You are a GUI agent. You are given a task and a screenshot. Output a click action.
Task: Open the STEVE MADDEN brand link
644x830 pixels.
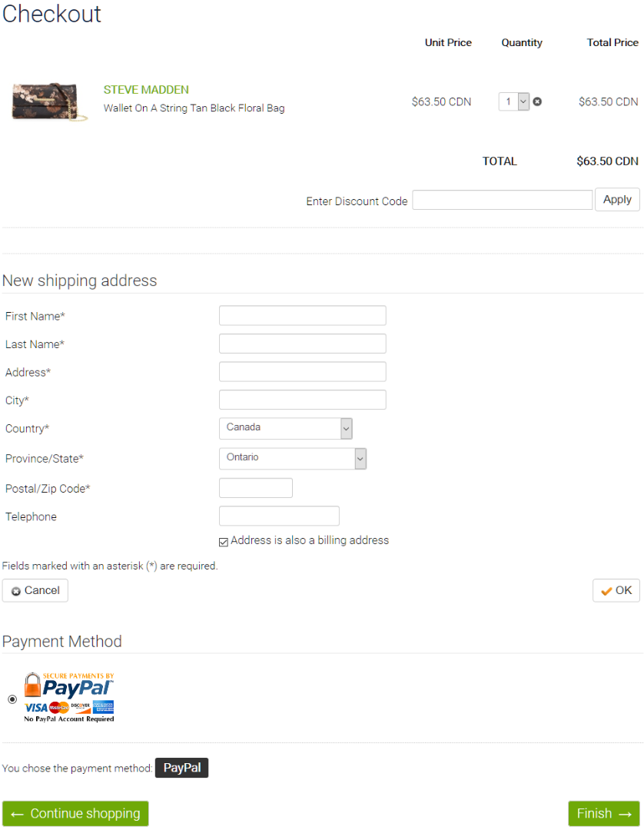[146, 89]
